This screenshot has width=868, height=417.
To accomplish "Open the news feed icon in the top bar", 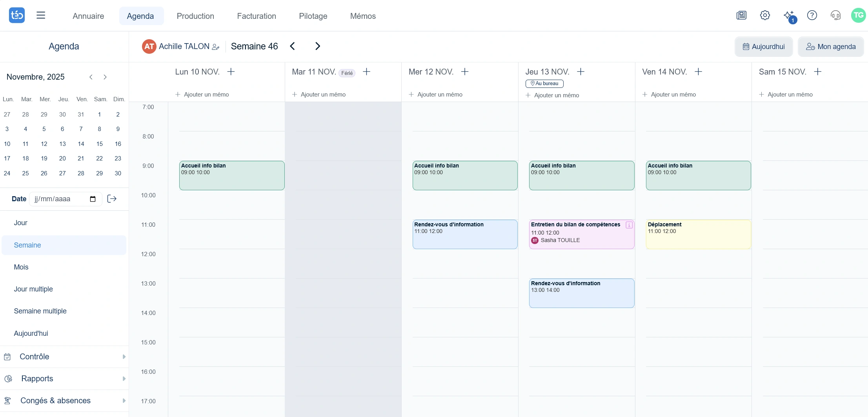I will coord(741,15).
